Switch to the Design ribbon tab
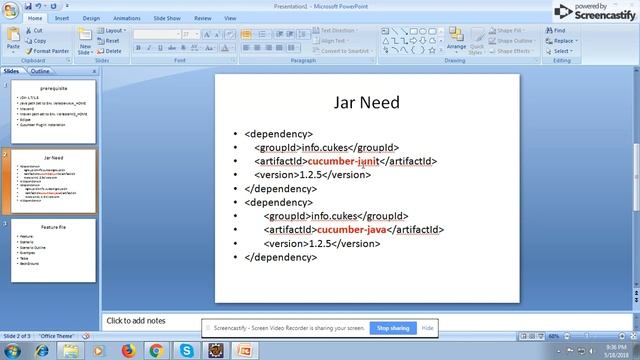This screenshot has height=360, width=640. pyautogui.click(x=91, y=18)
